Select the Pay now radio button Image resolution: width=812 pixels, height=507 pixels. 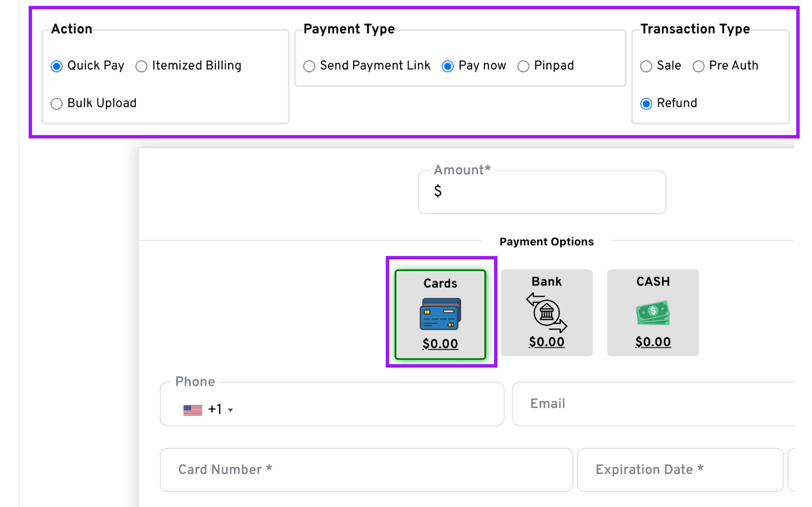[x=448, y=66]
